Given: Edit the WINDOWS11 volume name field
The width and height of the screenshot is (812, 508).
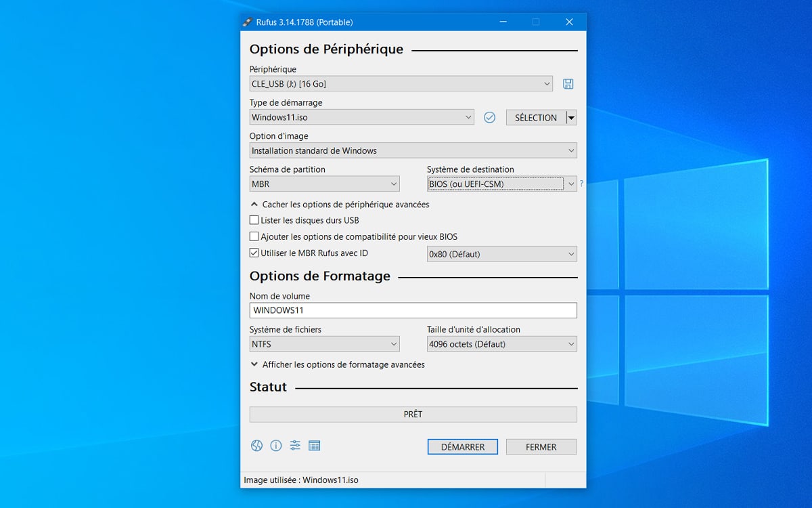Looking at the screenshot, I should tap(413, 310).
